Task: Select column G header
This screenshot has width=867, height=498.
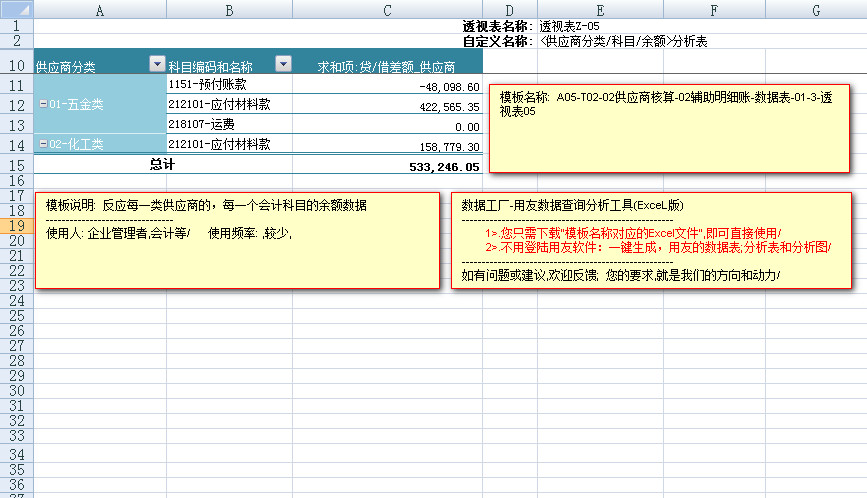Action: tap(816, 9)
